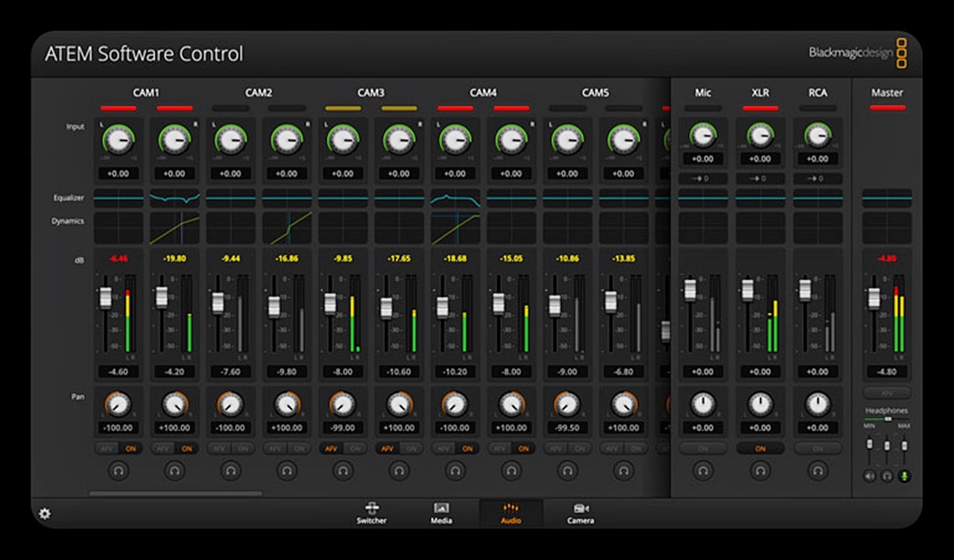Turn on the ON button for CAM2 left
The width and height of the screenshot is (954, 560).
click(243, 448)
